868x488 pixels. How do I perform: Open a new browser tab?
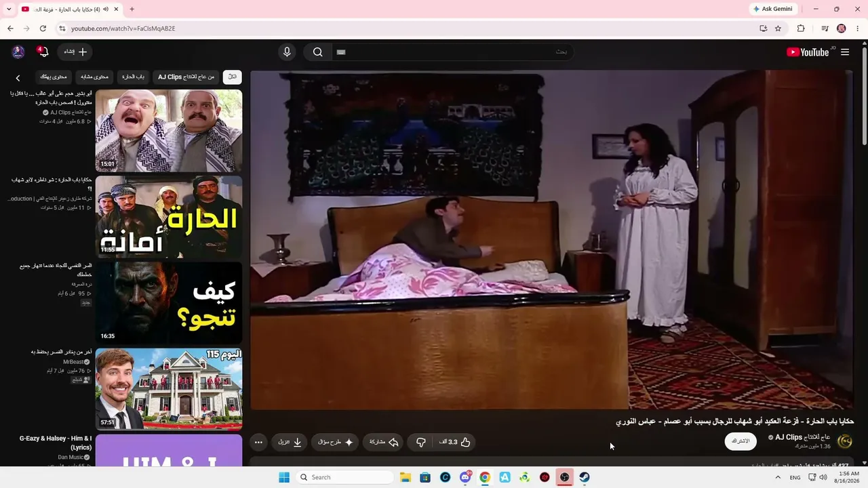(x=132, y=9)
